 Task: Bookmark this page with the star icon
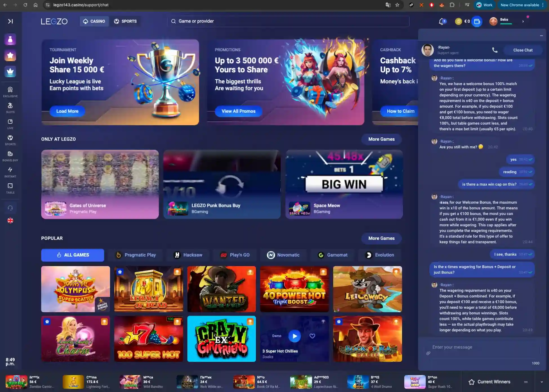tap(397, 5)
